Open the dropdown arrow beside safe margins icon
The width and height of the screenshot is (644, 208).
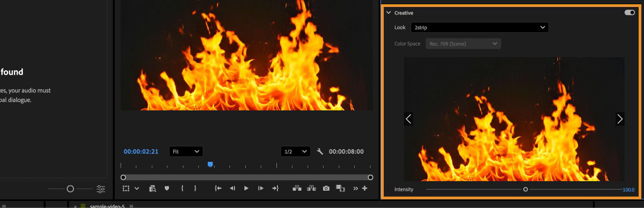coord(137,188)
